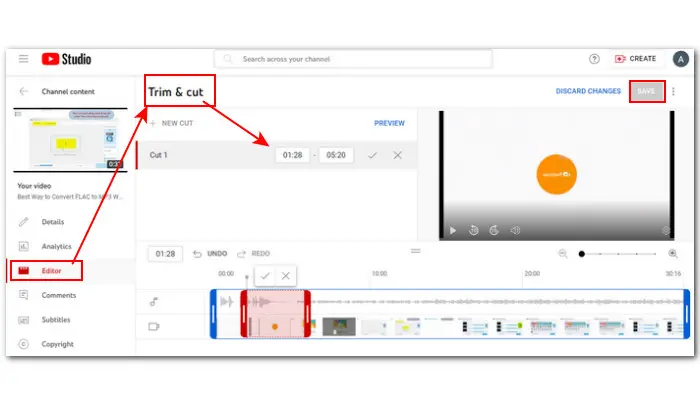Click the CREATE button

635,59
